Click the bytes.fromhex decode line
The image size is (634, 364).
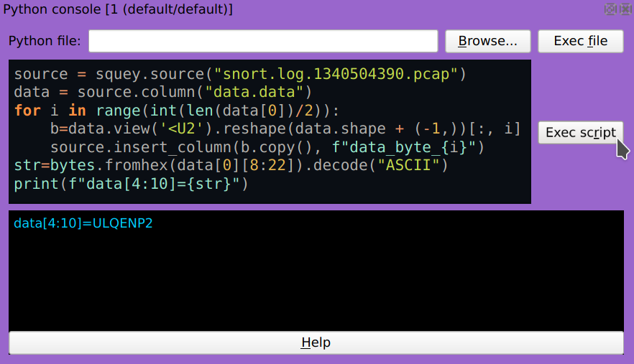point(230,167)
